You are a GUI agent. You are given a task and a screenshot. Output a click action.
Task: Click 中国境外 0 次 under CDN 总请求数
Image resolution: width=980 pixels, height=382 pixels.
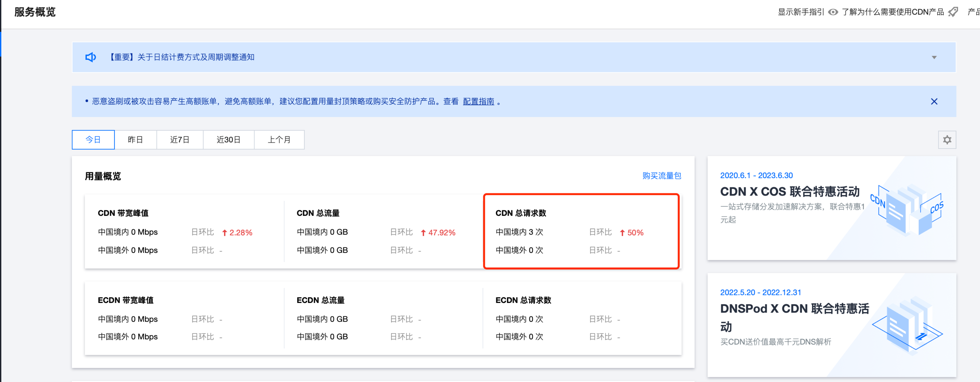click(520, 250)
